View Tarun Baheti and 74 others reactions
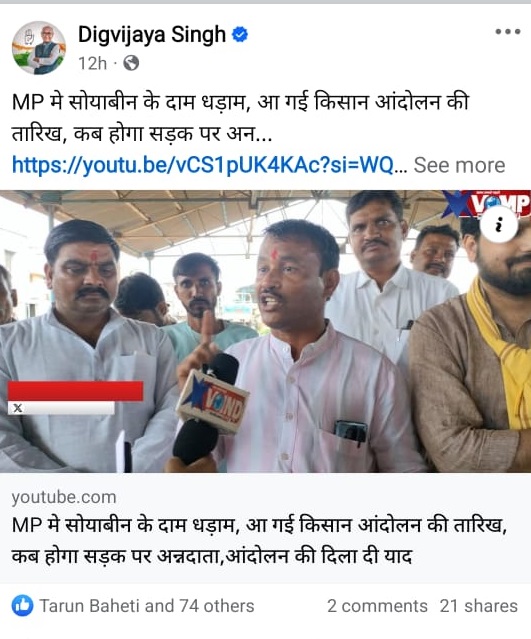Screen dimensions: 531x639 pos(147,606)
